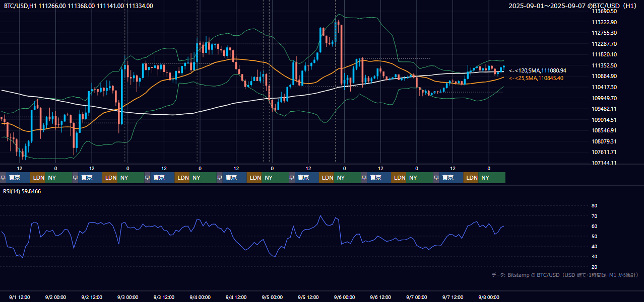644x302 pixels.
Task: Select the 9/3 00:00 date label
Action: [x=128, y=297]
